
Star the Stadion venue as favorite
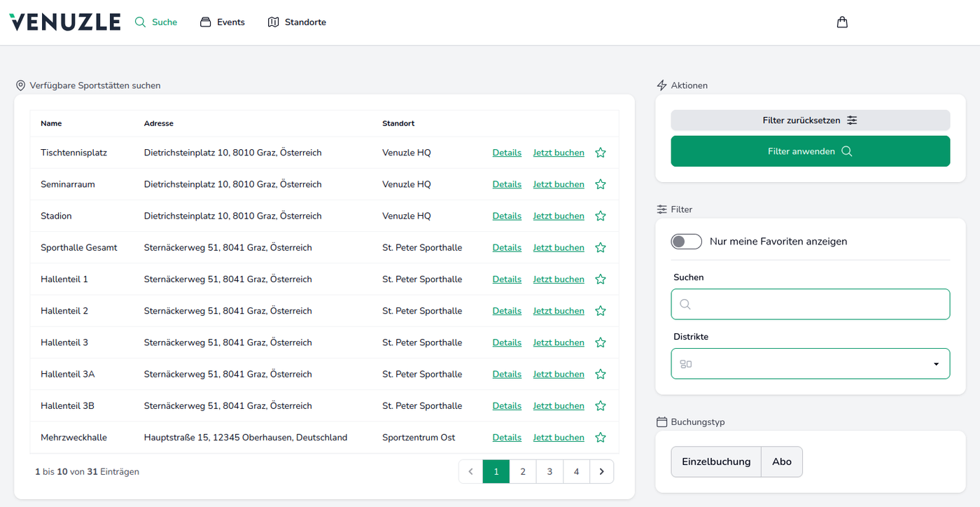(x=600, y=216)
